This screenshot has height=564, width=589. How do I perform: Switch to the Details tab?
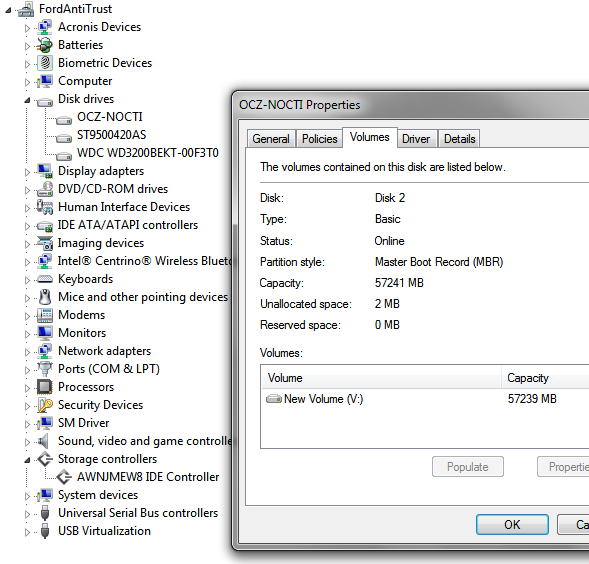[459, 139]
